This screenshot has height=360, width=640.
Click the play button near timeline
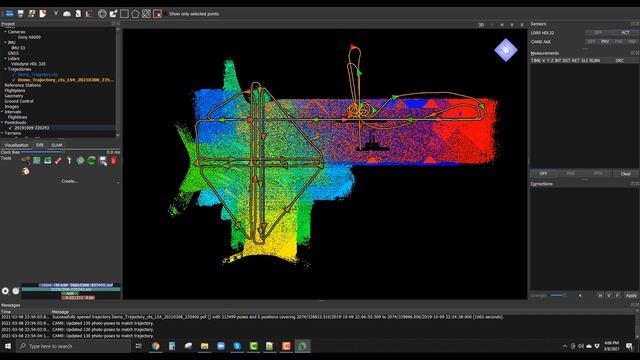tap(5, 291)
